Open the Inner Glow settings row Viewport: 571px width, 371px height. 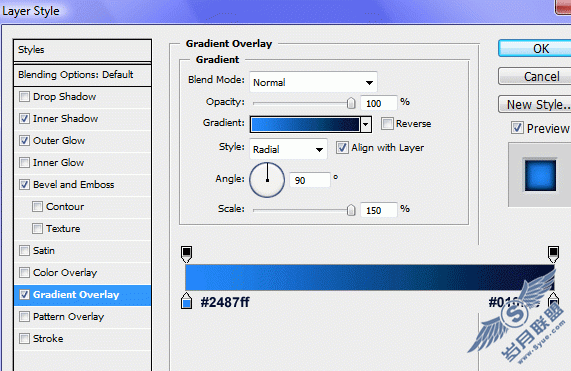pyautogui.click(x=82, y=162)
